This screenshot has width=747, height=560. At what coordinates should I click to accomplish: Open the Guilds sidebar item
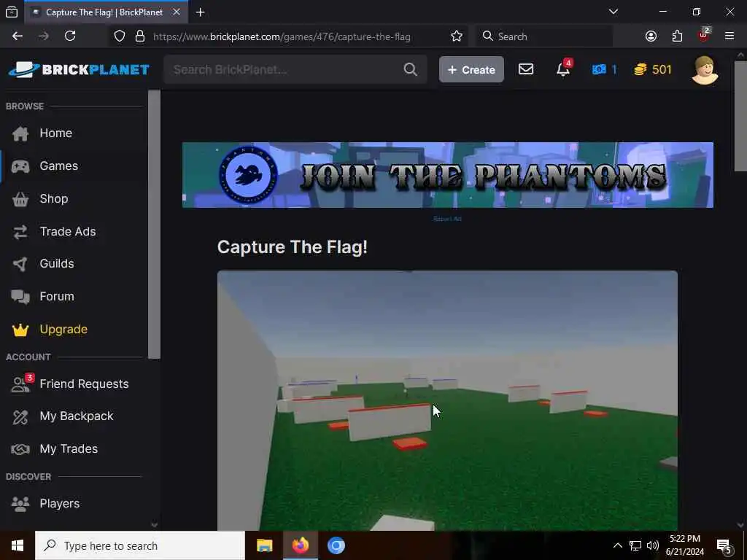(74, 264)
